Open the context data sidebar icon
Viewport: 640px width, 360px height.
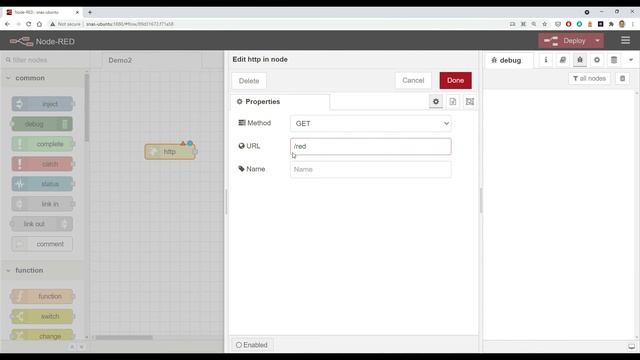pos(614,60)
